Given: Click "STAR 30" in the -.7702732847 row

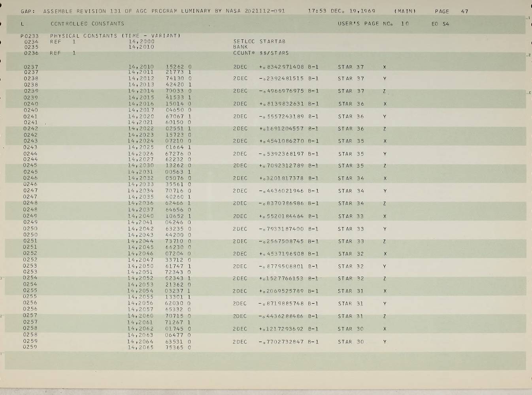Looking at the screenshot, I should pyautogui.click(x=351, y=342).
